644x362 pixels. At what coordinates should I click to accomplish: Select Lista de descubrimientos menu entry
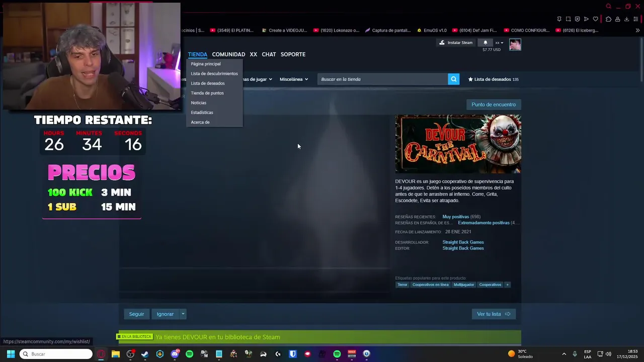pos(214,73)
